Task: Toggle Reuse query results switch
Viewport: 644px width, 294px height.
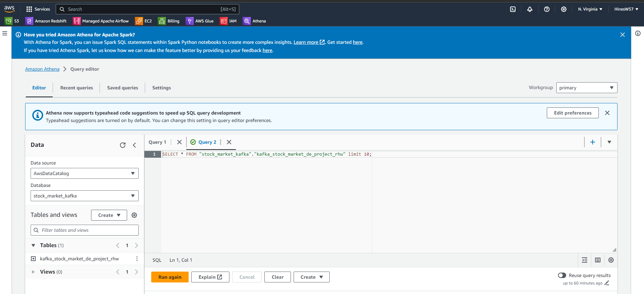Action: (562, 275)
